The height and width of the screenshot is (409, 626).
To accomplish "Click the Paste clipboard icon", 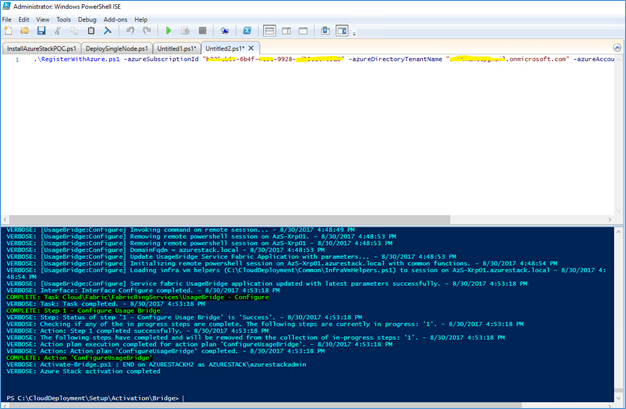I will [x=91, y=31].
